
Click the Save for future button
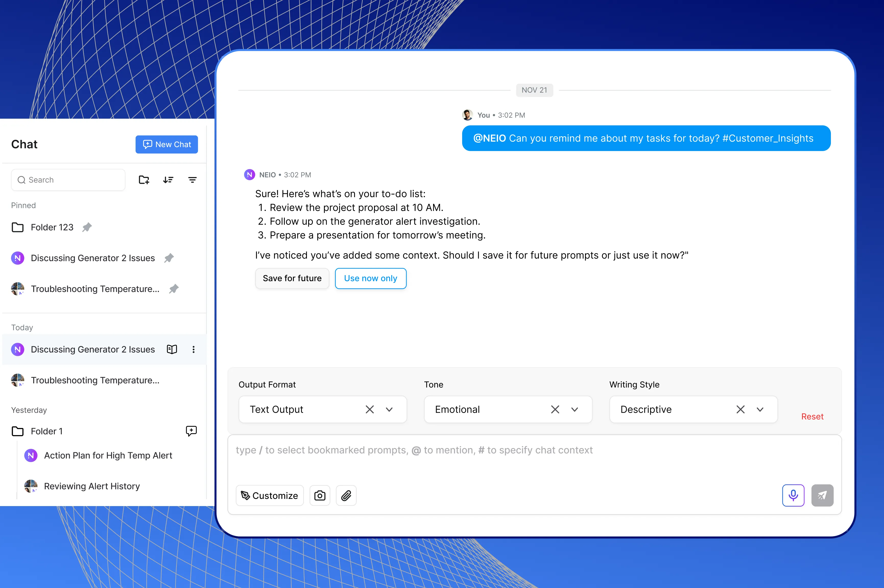(x=292, y=278)
